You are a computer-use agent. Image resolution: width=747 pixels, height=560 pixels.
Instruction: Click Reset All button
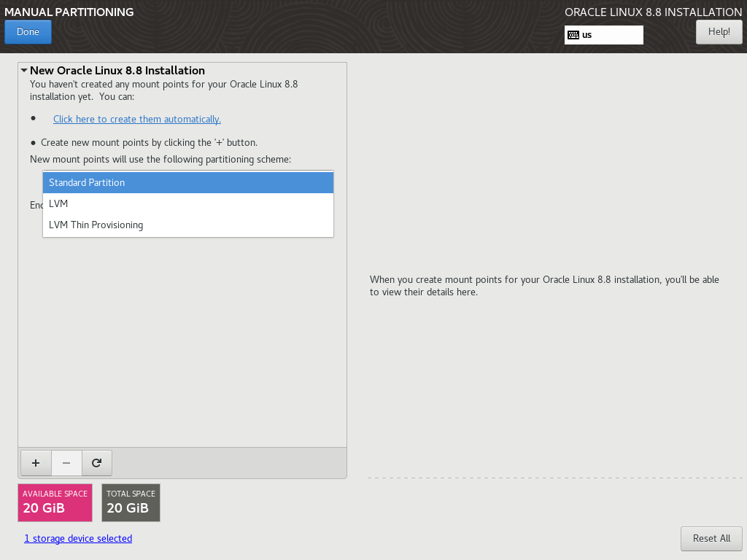pos(711,538)
